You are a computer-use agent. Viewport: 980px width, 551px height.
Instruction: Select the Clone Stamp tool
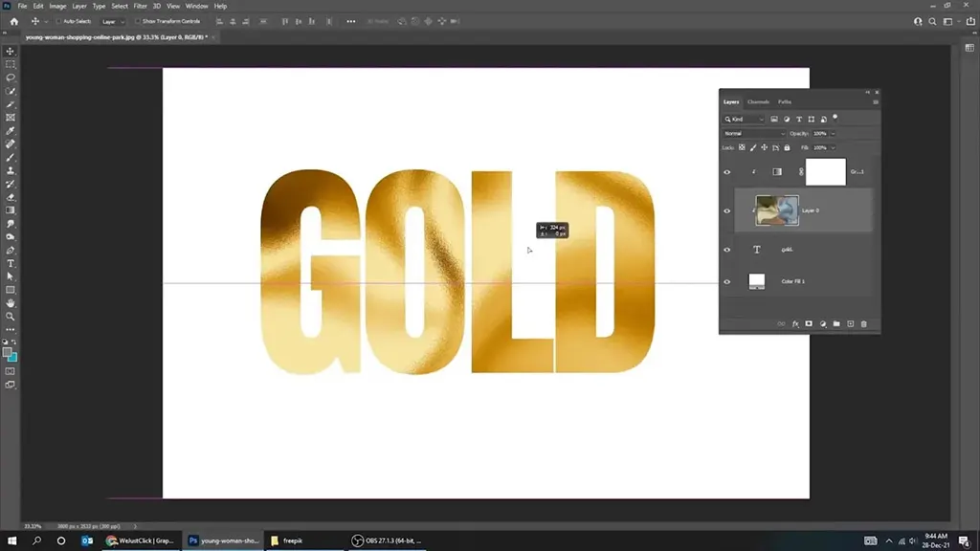click(x=10, y=170)
